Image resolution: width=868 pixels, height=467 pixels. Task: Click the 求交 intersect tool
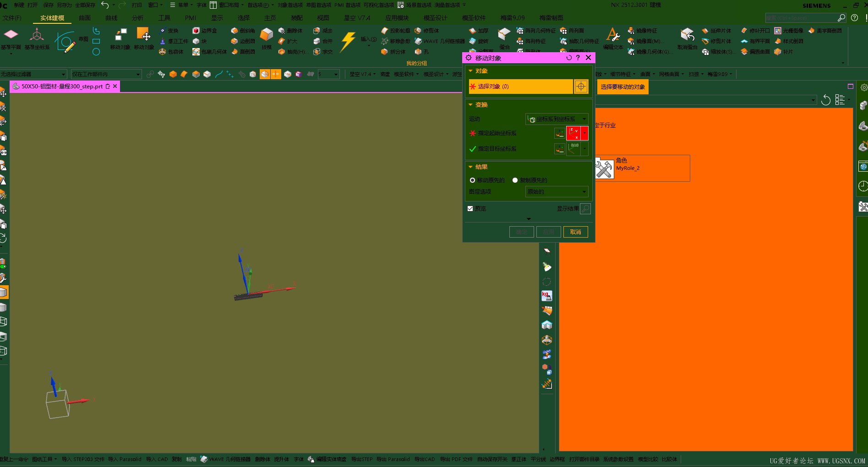[x=323, y=52]
